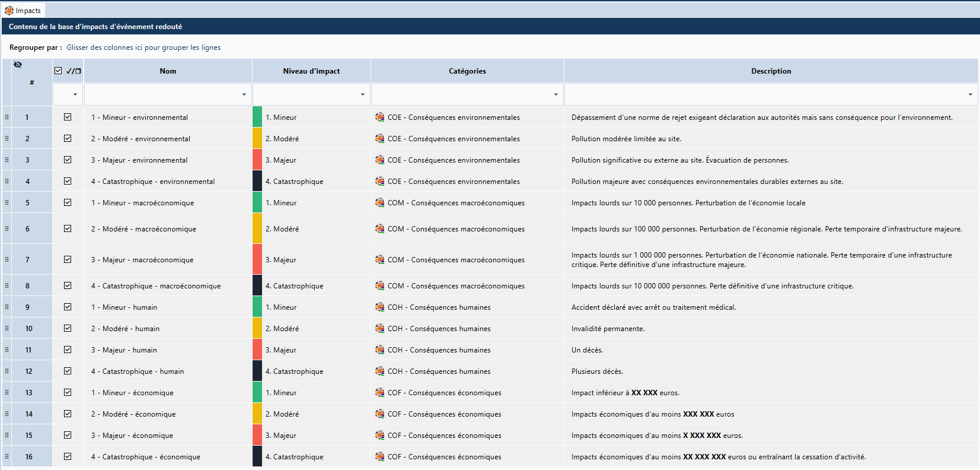Sort by the Description column header
Viewport: 980px width, 470px height.
[x=771, y=71]
